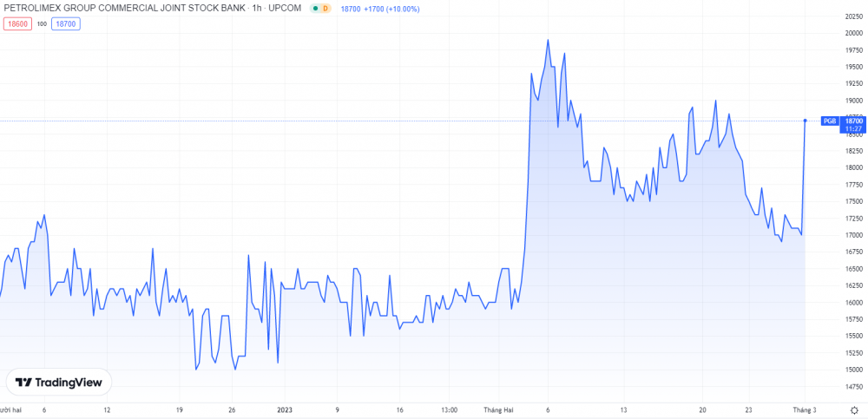Click the blue 18700 buy price button
The image size is (868, 419).
click(66, 23)
